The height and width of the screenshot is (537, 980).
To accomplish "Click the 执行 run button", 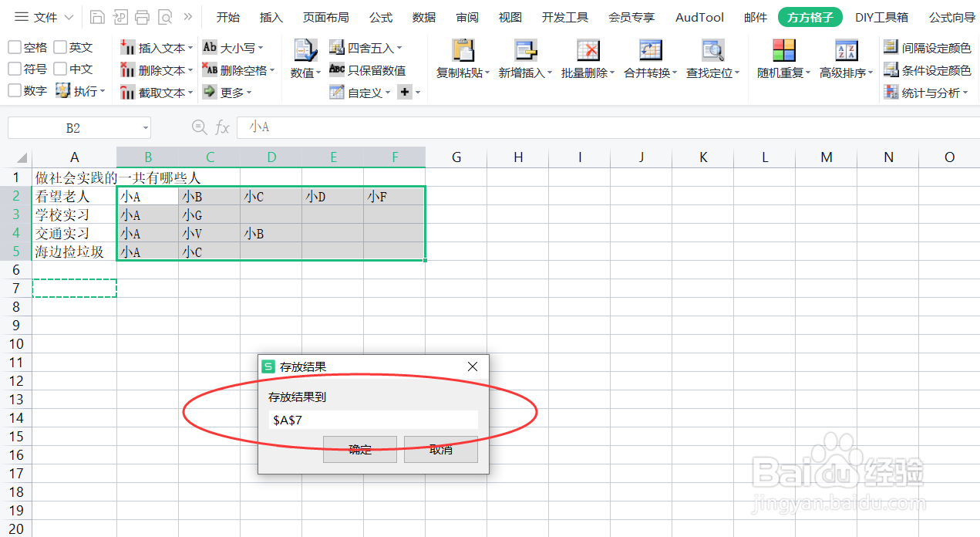I will [80, 91].
